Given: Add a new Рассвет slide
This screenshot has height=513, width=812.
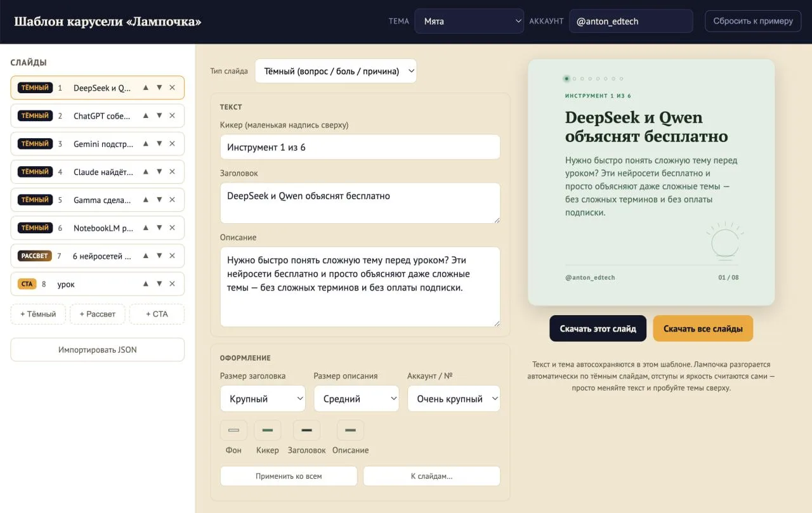Looking at the screenshot, I should [97, 314].
